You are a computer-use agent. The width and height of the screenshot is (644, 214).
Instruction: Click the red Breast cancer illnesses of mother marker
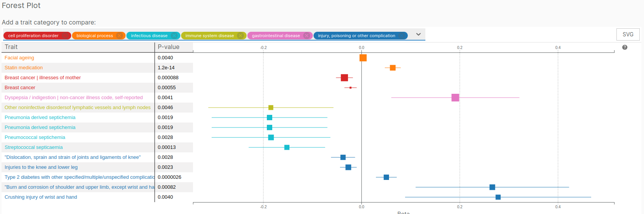tap(344, 78)
